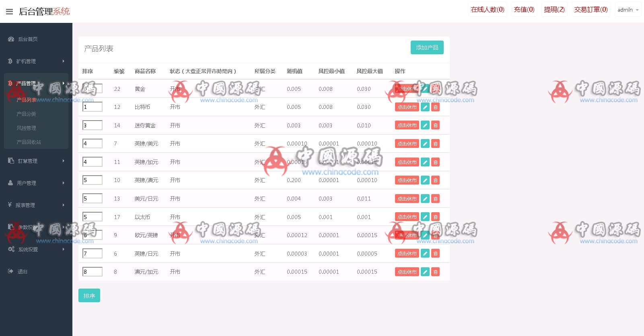Edit the 比特币 product with pencil icon

click(x=425, y=107)
